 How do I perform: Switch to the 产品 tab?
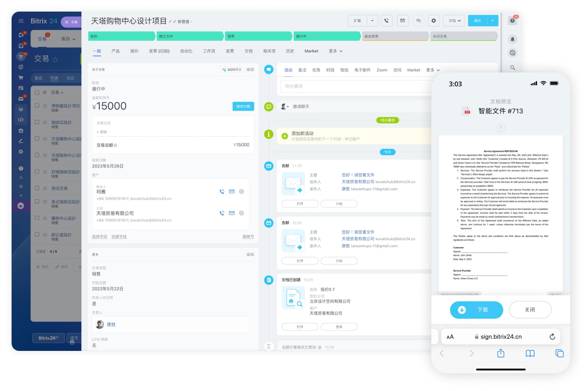(115, 51)
